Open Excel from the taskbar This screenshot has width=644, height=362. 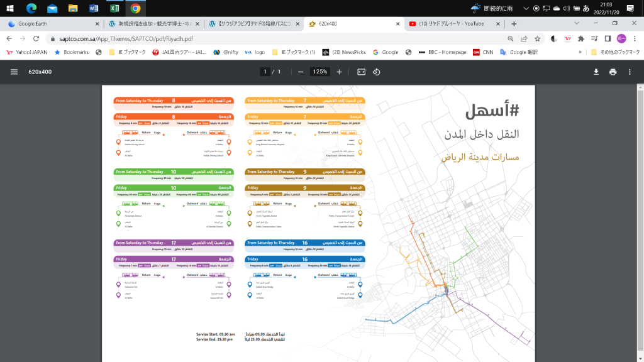click(x=114, y=8)
